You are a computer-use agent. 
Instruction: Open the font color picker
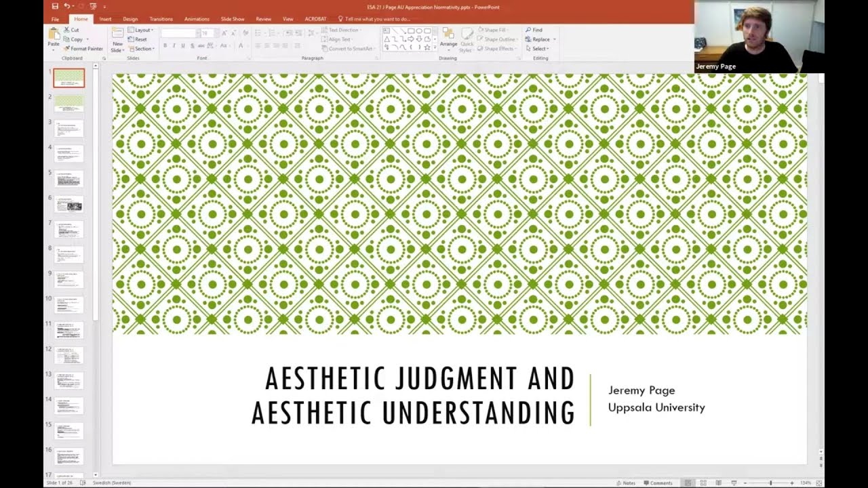(242, 45)
